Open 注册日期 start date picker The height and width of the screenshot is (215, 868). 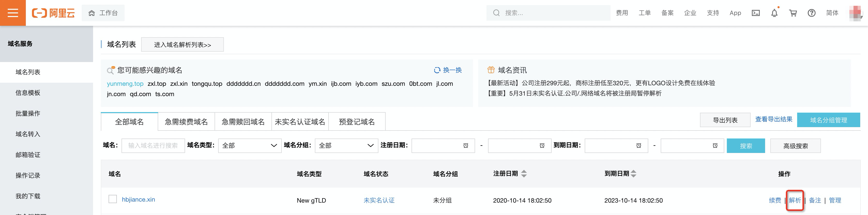443,145
